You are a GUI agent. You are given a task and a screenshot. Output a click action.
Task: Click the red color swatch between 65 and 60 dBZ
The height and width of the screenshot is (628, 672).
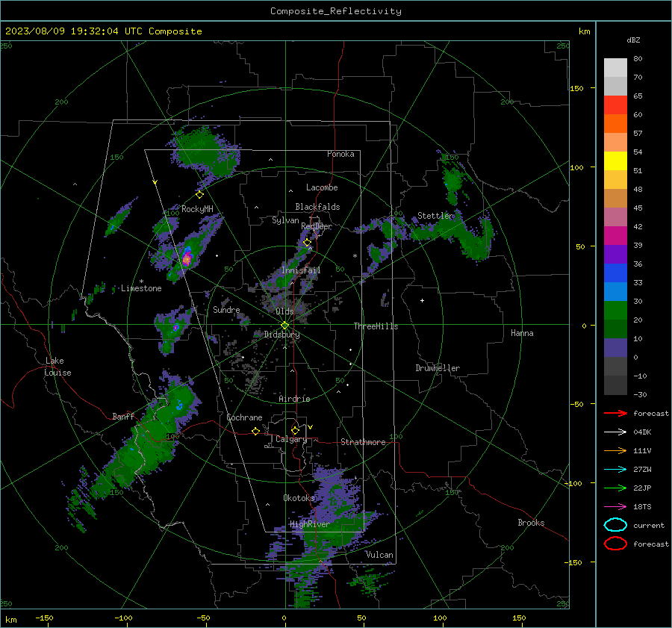[x=615, y=105]
